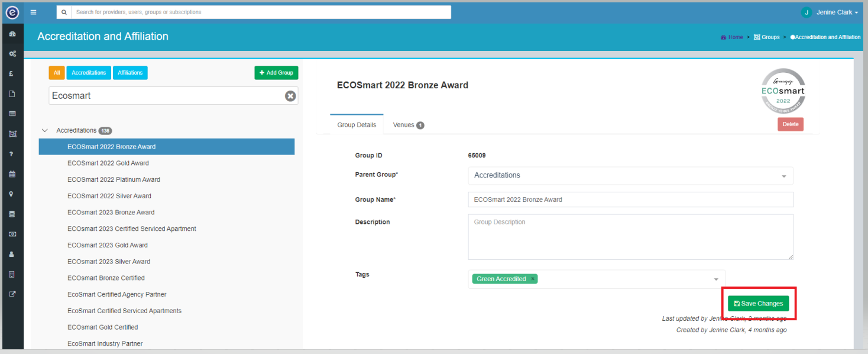Select ECOsmart Gold Certified
The image size is (868, 354).
point(103,327)
